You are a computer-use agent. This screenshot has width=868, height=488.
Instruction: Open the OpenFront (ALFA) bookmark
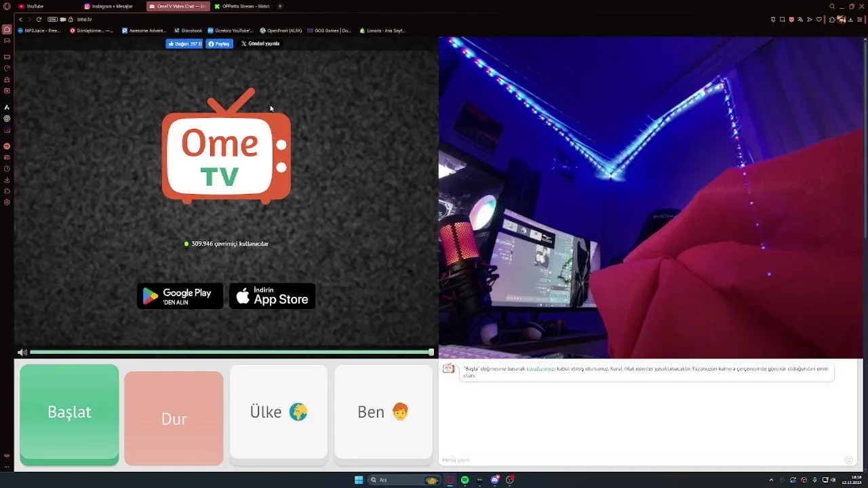[x=281, y=30]
